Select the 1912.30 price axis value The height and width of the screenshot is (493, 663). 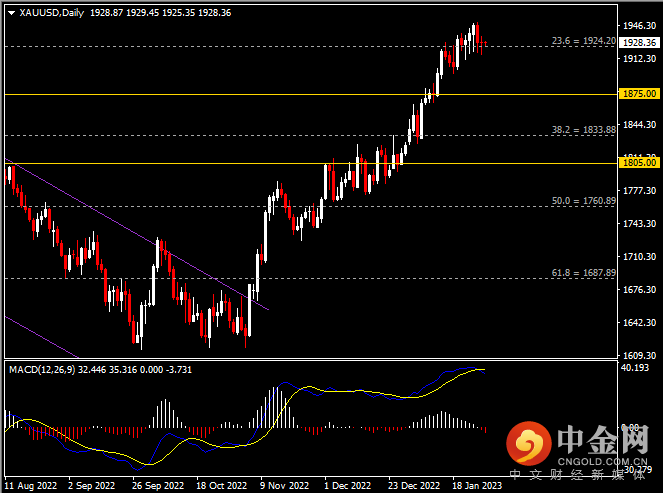click(639, 58)
